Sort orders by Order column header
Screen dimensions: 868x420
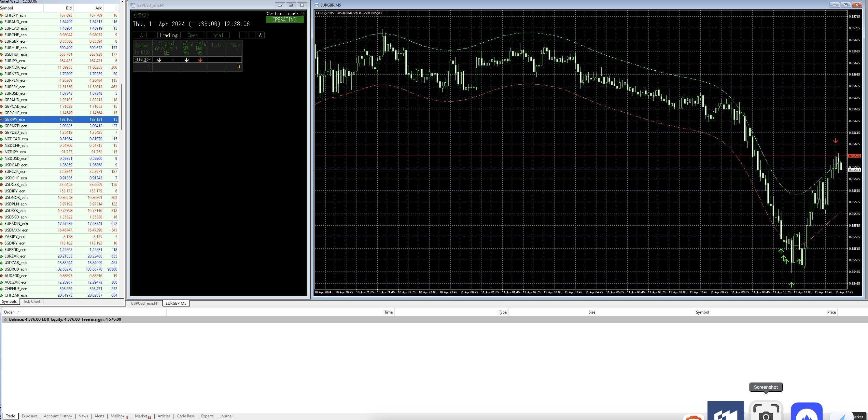9,312
